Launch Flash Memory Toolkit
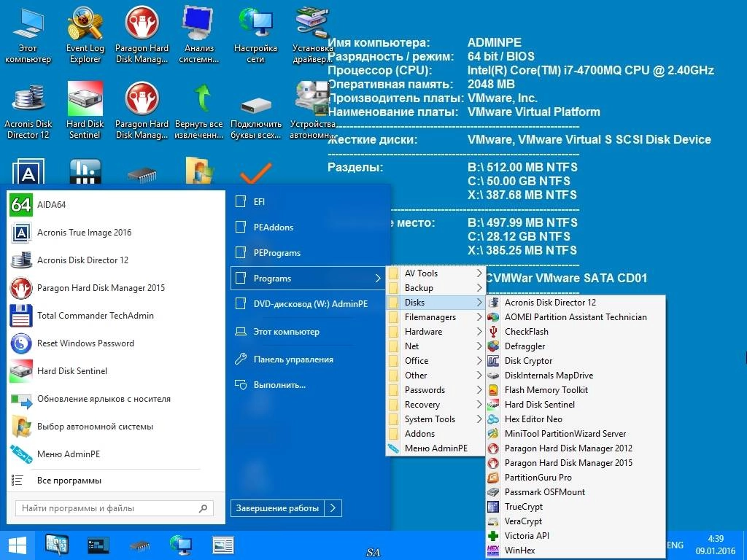Screen dimensions: 747x560 click(x=576, y=390)
